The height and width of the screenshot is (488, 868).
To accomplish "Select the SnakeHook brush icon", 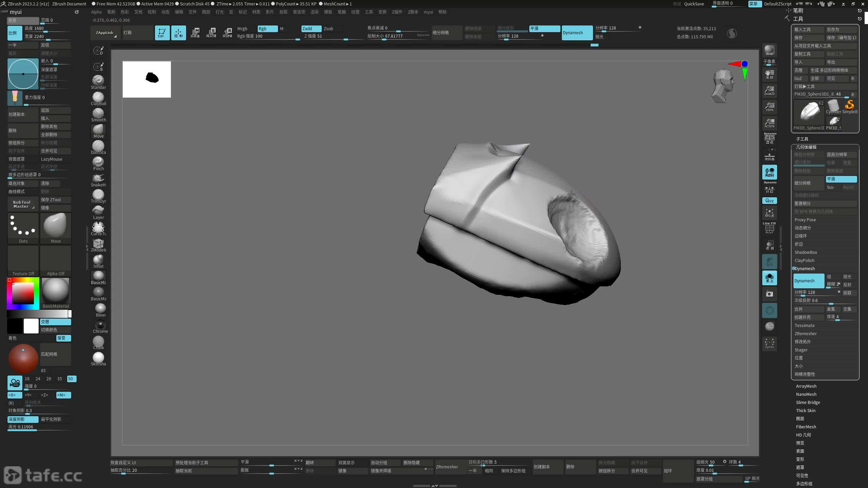I will click(x=98, y=179).
